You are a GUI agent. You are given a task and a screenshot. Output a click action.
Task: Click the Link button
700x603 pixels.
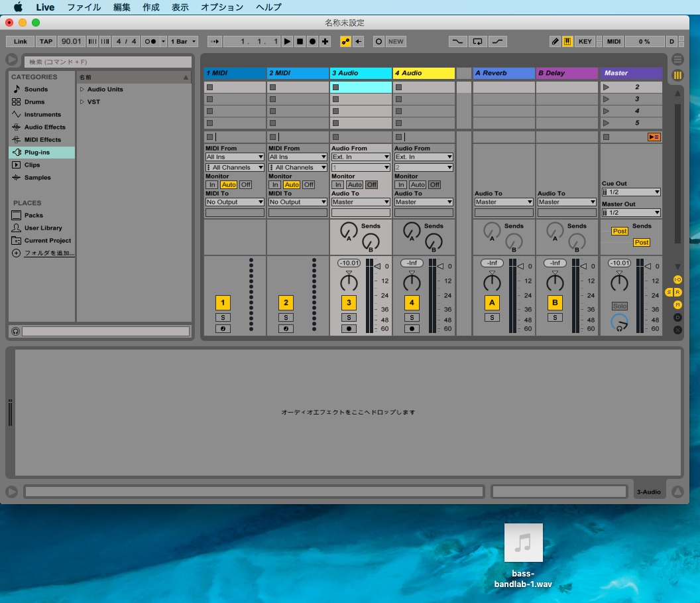coord(21,42)
